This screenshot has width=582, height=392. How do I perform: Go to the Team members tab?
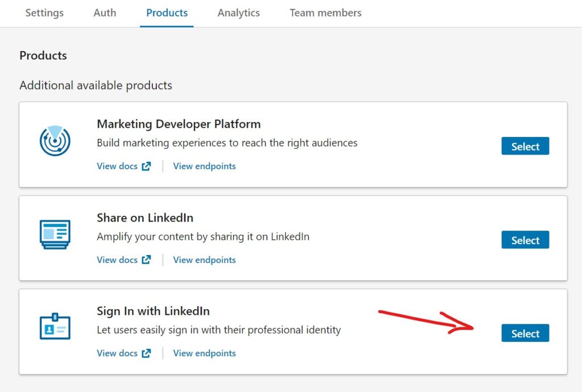click(x=326, y=13)
